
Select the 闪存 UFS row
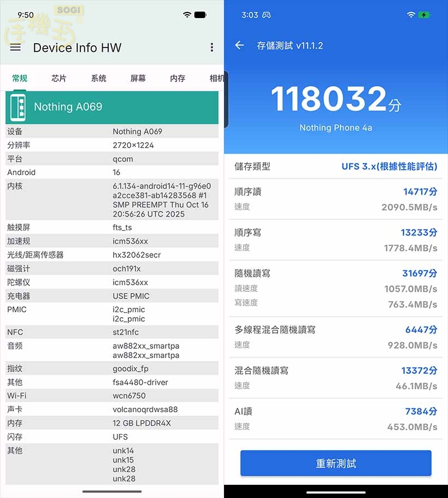point(112,437)
